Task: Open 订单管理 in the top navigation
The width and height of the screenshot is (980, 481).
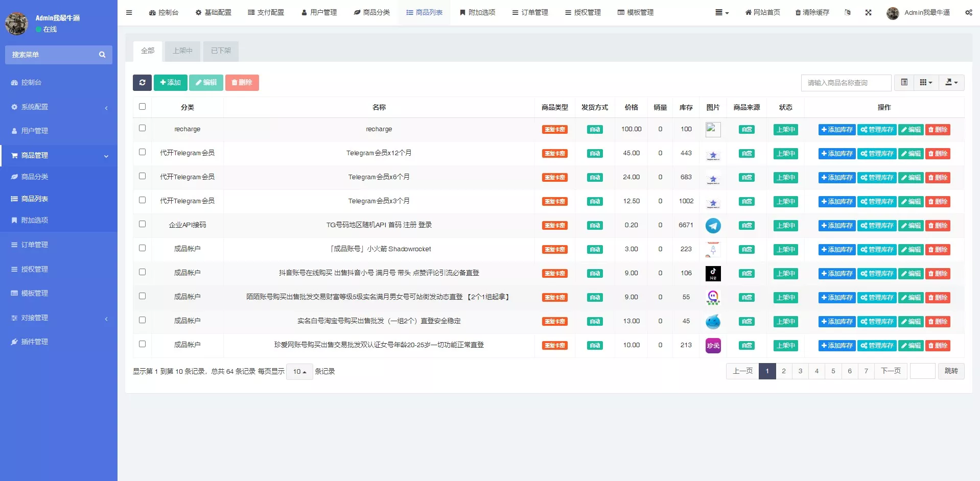Action: [x=530, y=12]
